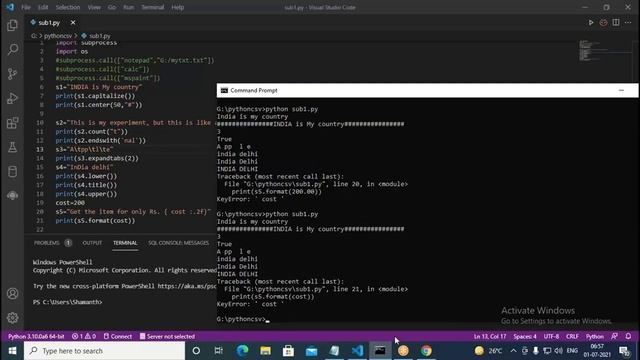Click Connect in the status bar
640x360 pixels.
(118, 336)
